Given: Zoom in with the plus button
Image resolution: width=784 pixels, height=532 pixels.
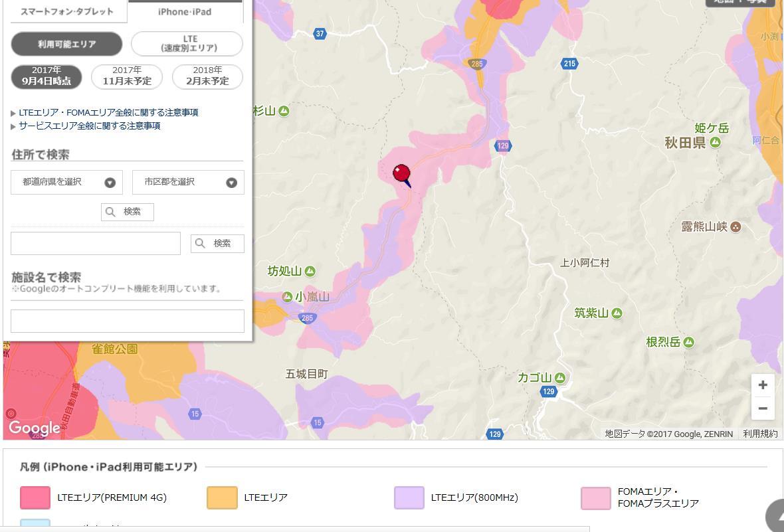Looking at the screenshot, I should tap(763, 385).
